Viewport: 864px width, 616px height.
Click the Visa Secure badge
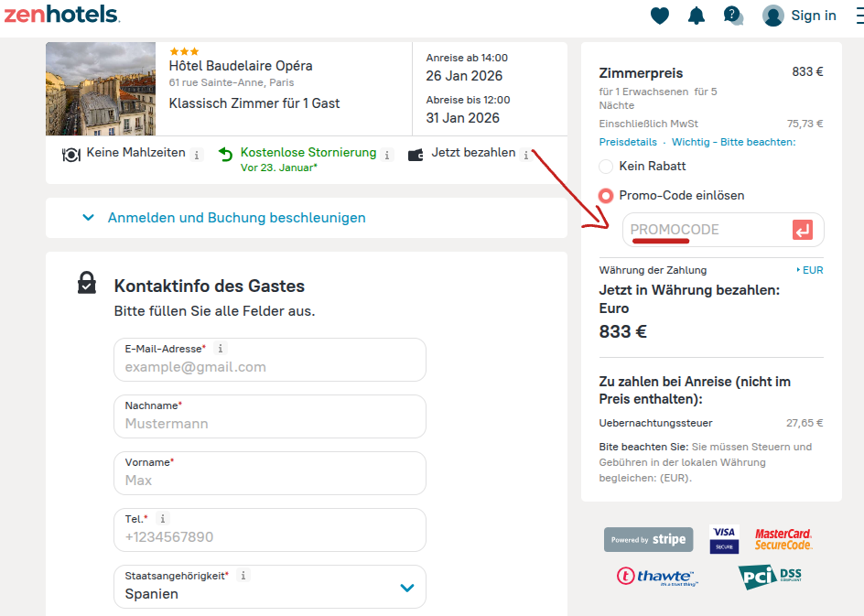(x=724, y=539)
